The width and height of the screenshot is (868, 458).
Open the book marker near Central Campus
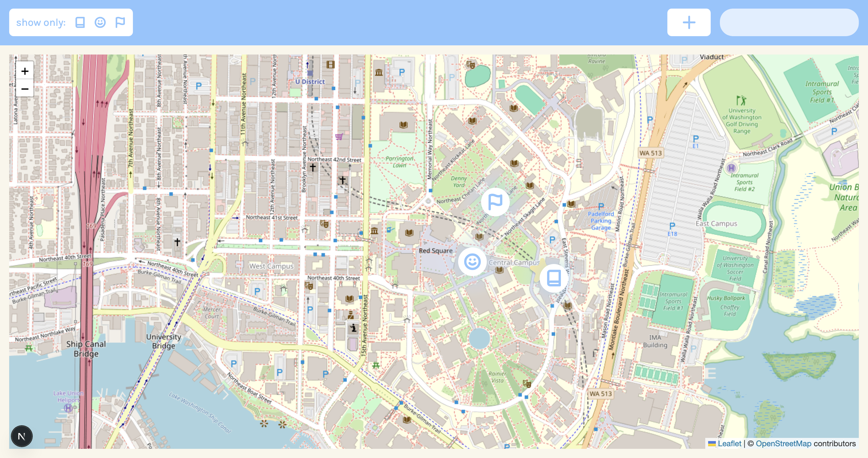pyautogui.click(x=553, y=278)
